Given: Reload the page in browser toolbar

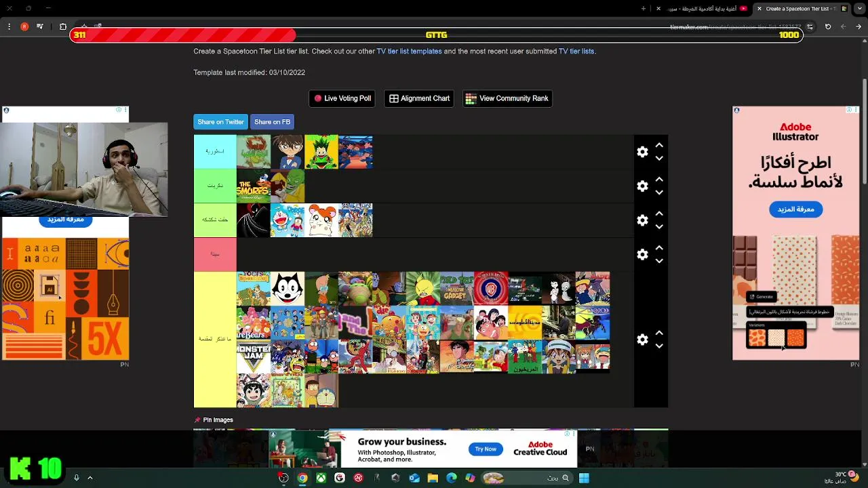Looking at the screenshot, I should click(828, 26).
